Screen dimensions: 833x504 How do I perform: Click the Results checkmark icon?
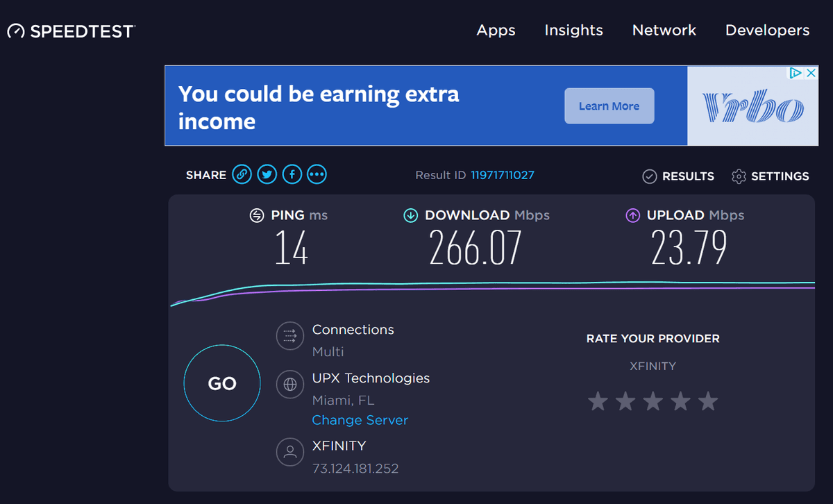point(649,176)
